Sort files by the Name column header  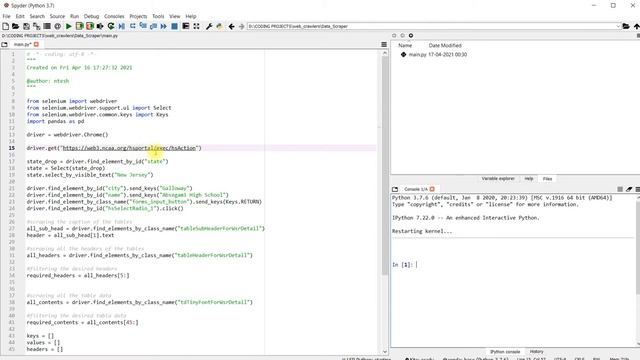pos(405,46)
